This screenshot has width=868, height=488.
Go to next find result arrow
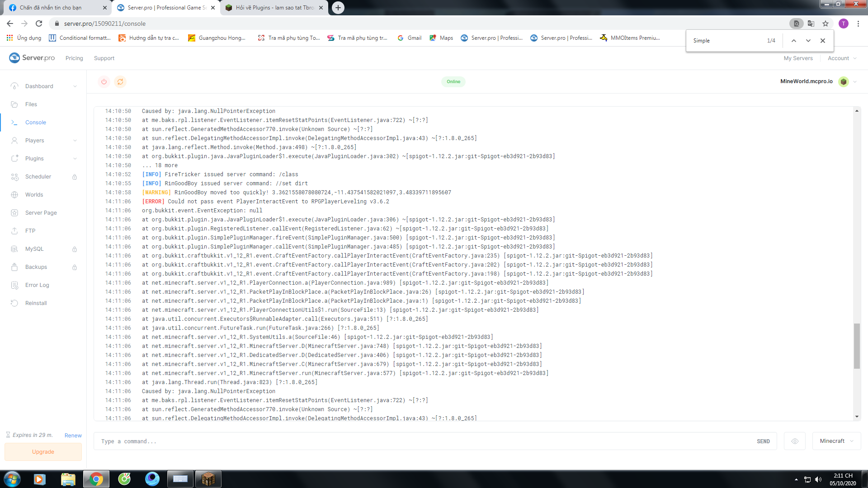(808, 41)
